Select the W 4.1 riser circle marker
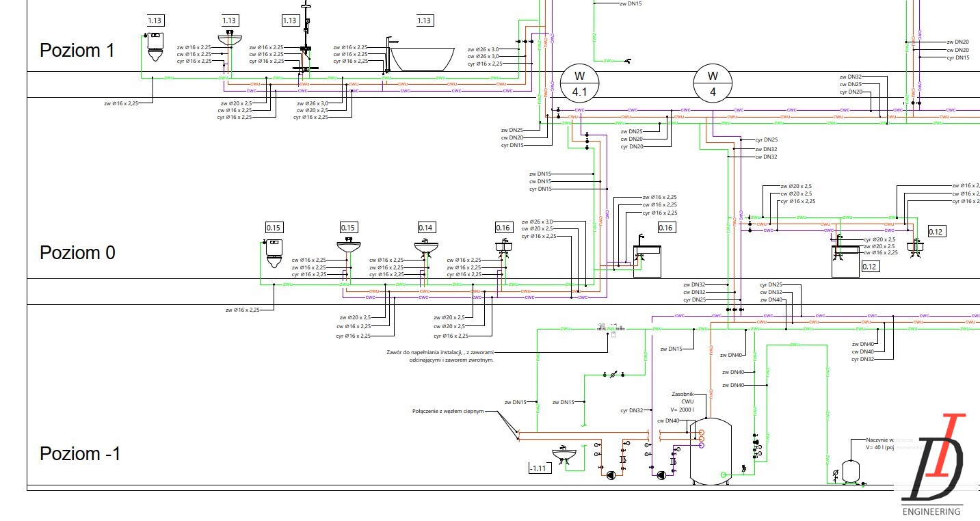Screen dimensions: 980x521 pyautogui.click(x=579, y=83)
